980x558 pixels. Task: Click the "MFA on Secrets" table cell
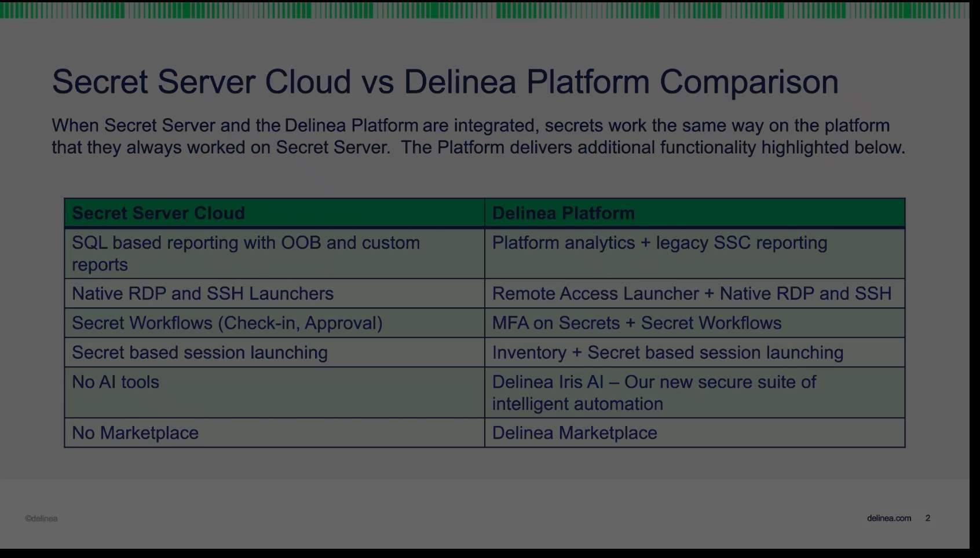[x=637, y=323]
